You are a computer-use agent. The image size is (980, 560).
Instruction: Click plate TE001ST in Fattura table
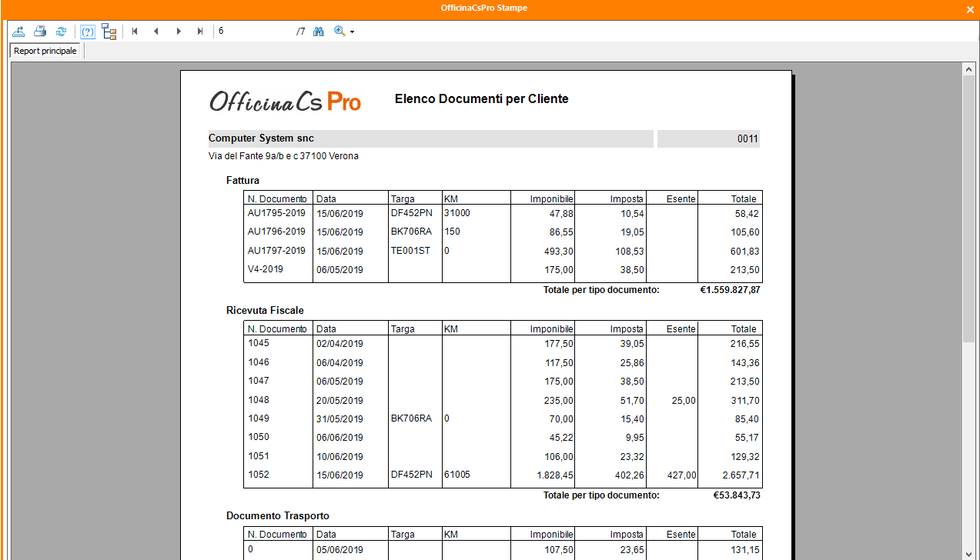(410, 250)
